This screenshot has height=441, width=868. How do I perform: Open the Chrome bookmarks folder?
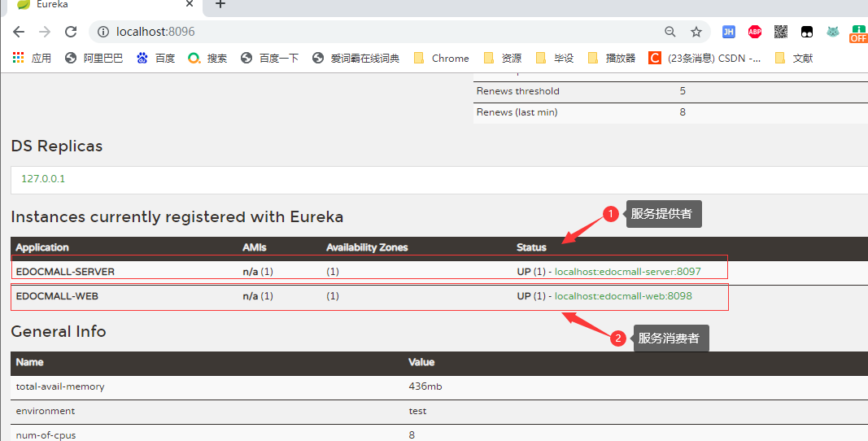coord(442,59)
